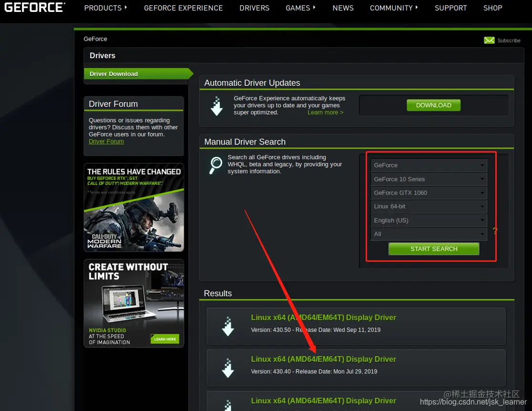This screenshot has width=532, height=411.
Task: Click the Version 430.40 release date text
Action: tap(314, 371)
